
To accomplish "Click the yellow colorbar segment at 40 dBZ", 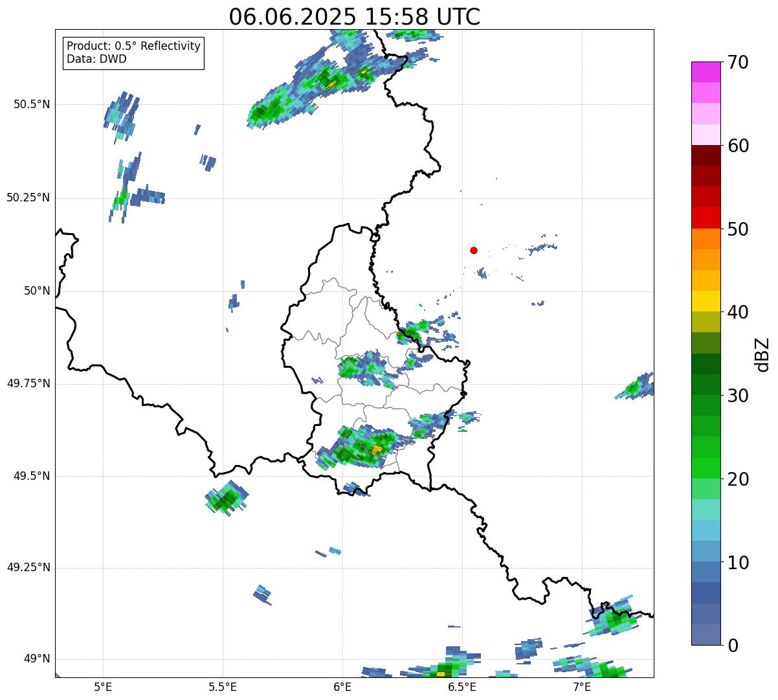I will tap(706, 302).
